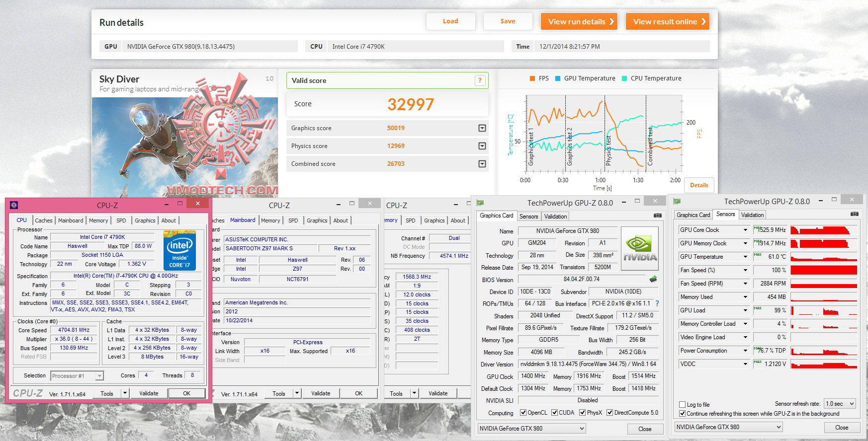Open the Validation tab in the GPU-Z card details window
The width and height of the screenshot is (868, 441).
(555, 217)
